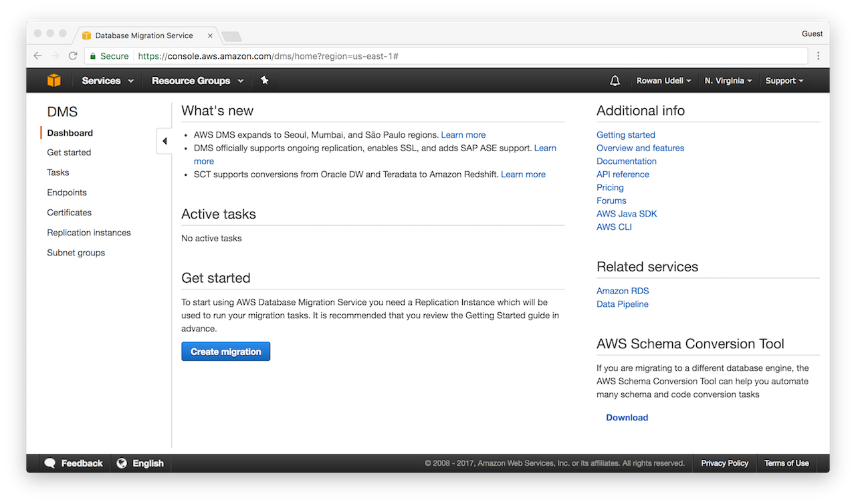Click the DMS sidebar heading
The width and height of the screenshot is (856, 504).
tap(62, 112)
